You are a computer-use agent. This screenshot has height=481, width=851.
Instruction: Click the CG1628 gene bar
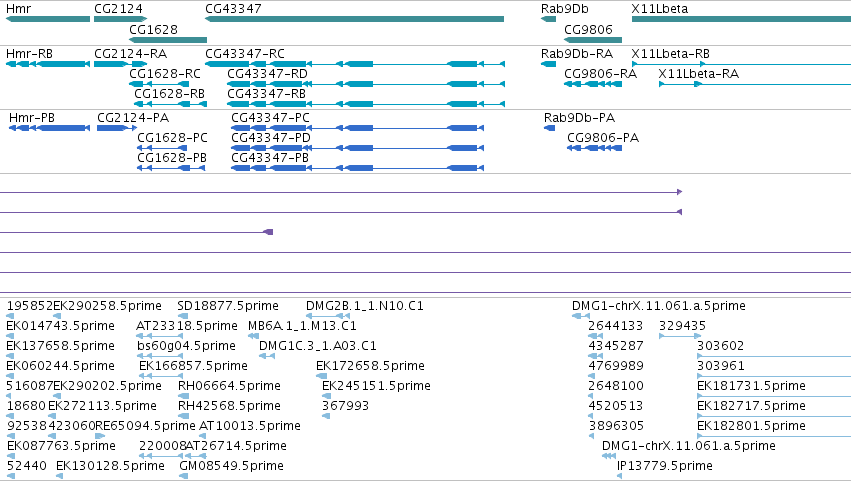click(x=168, y=40)
